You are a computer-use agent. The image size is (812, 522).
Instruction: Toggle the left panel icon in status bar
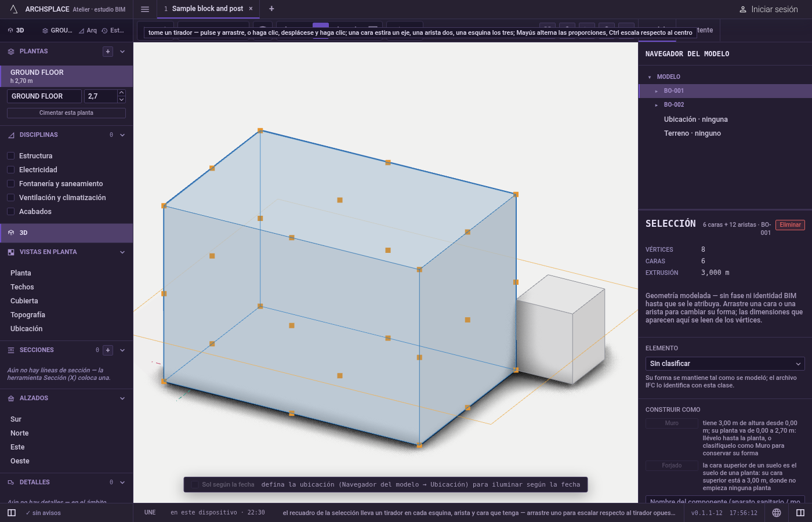pos(12,513)
